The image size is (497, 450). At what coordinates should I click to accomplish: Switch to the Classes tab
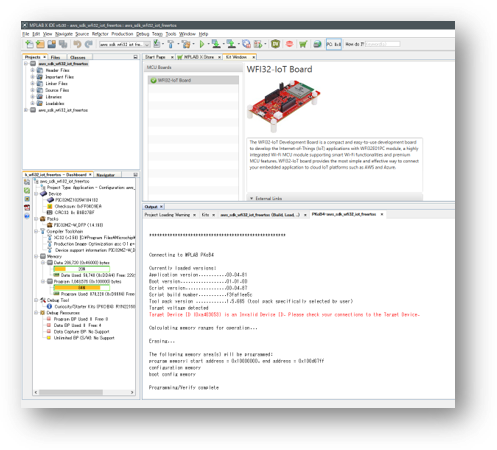point(78,57)
